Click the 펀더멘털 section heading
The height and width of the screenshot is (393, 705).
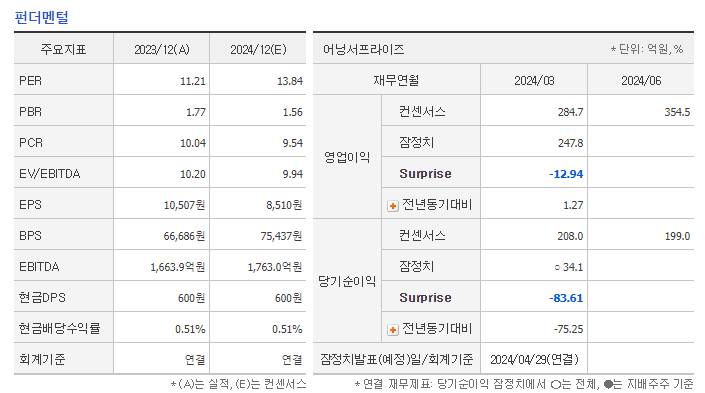click(41, 18)
